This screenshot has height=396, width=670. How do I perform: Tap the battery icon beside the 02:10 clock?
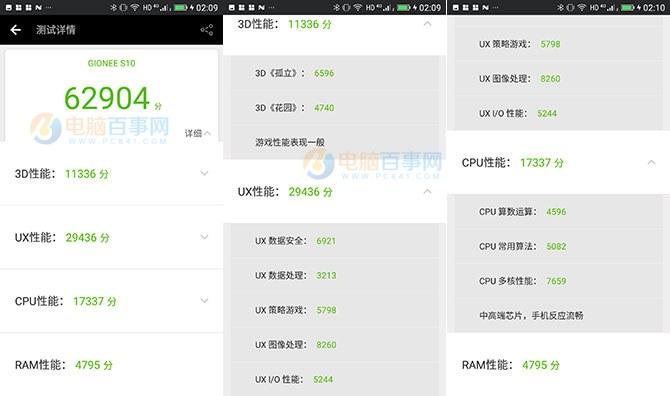coord(627,8)
